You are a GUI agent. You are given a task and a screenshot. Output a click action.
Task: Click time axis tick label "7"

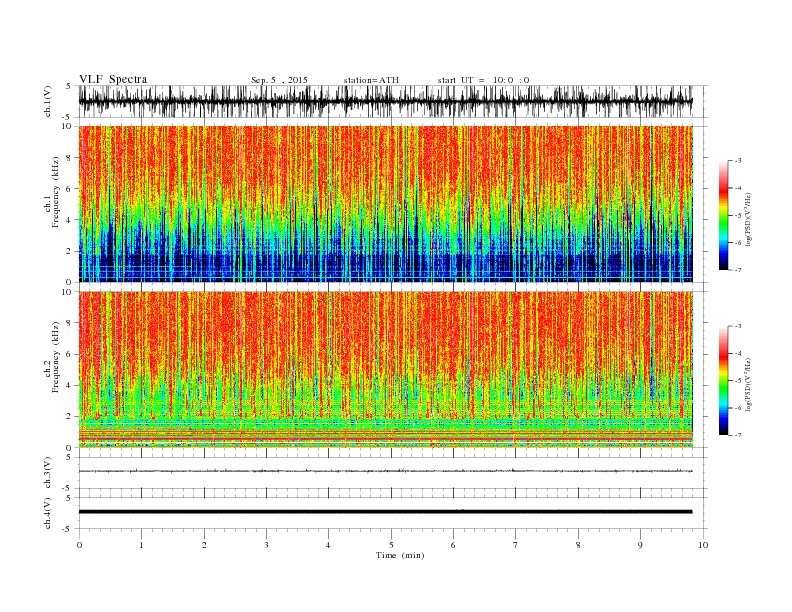[x=516, y=545]
